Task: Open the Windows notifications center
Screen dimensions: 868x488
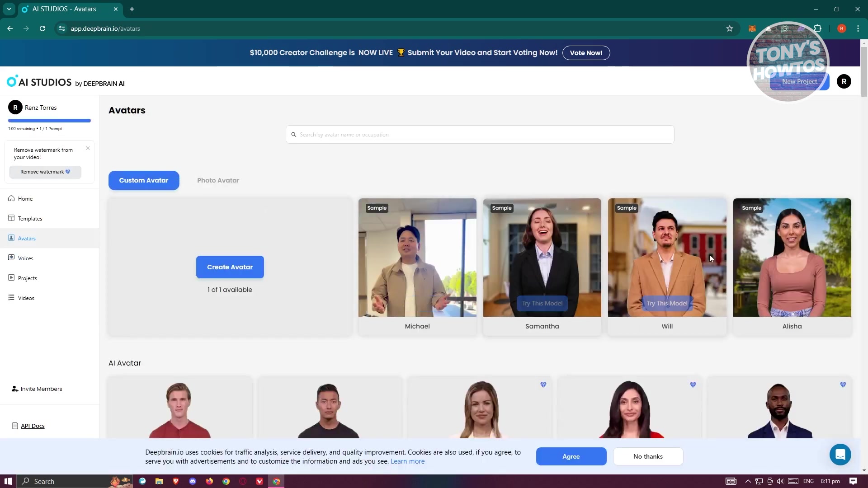Action: [x=853, y=481]
